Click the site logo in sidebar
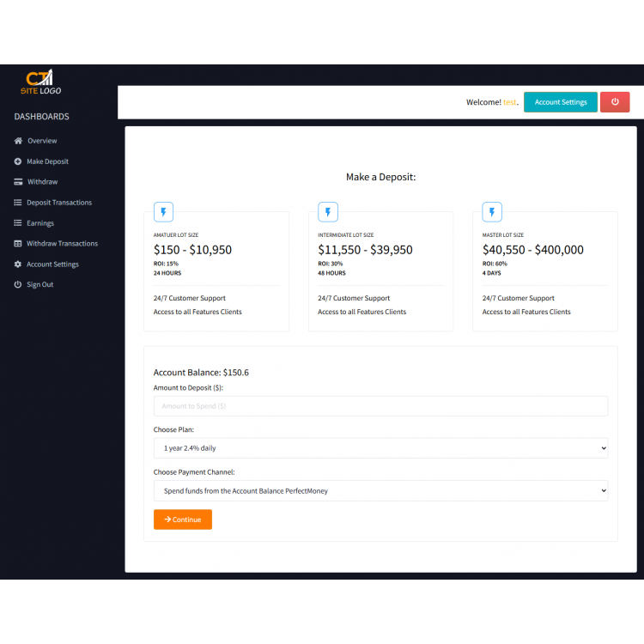 point(40,82)
